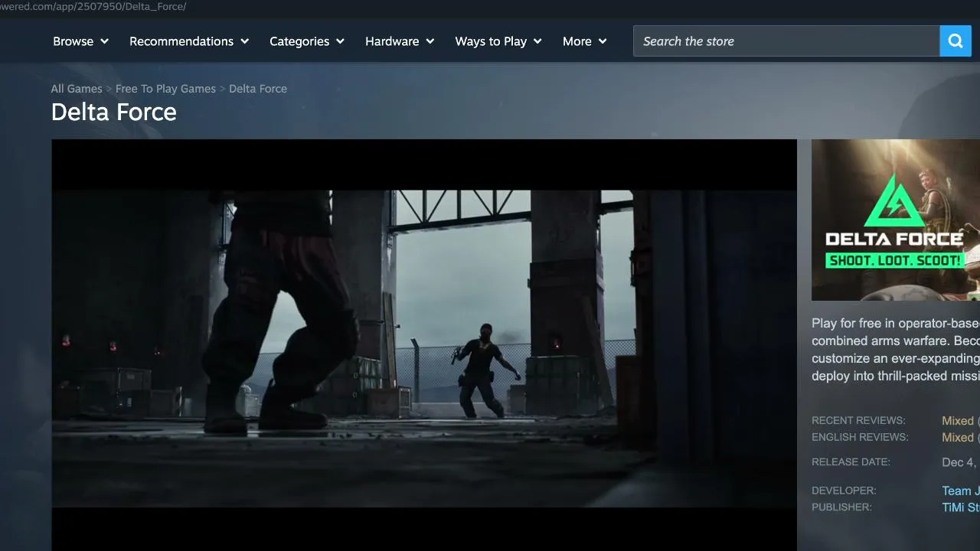Click the PUBLISHER label
This screenshot has height=551, width=980.
click(x=841, y=507)
